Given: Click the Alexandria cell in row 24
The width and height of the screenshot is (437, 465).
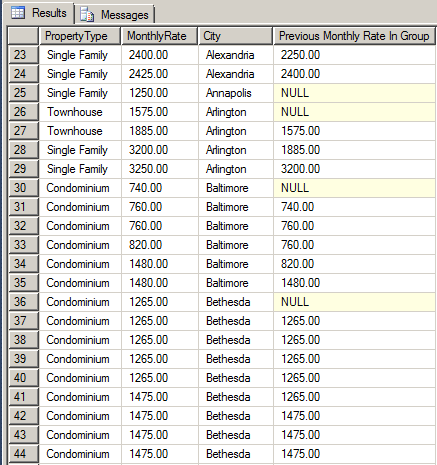Looking at the screenshot, I should (236, 74).
